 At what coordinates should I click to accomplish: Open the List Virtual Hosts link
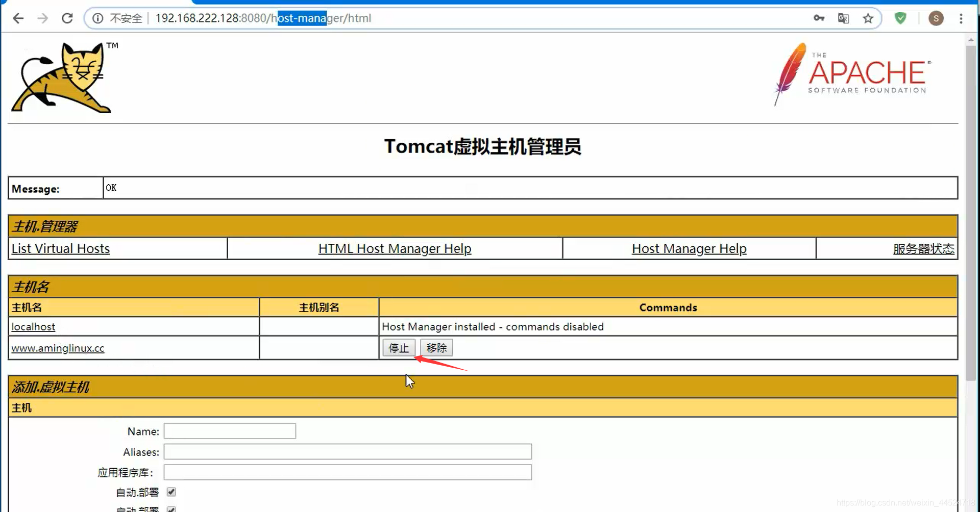[61, 248]
